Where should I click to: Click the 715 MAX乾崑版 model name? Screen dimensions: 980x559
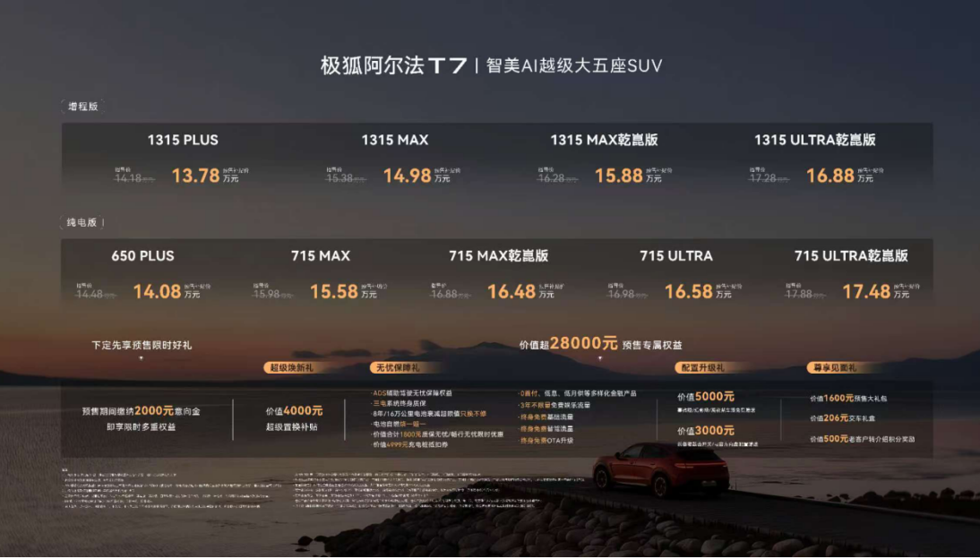point(498,255)
